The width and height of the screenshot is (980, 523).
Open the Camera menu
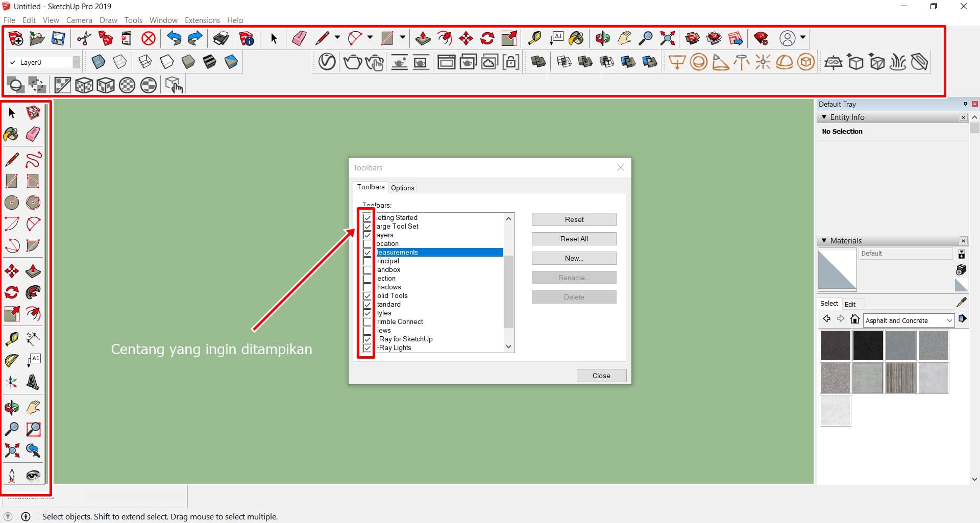click(79, 20)
